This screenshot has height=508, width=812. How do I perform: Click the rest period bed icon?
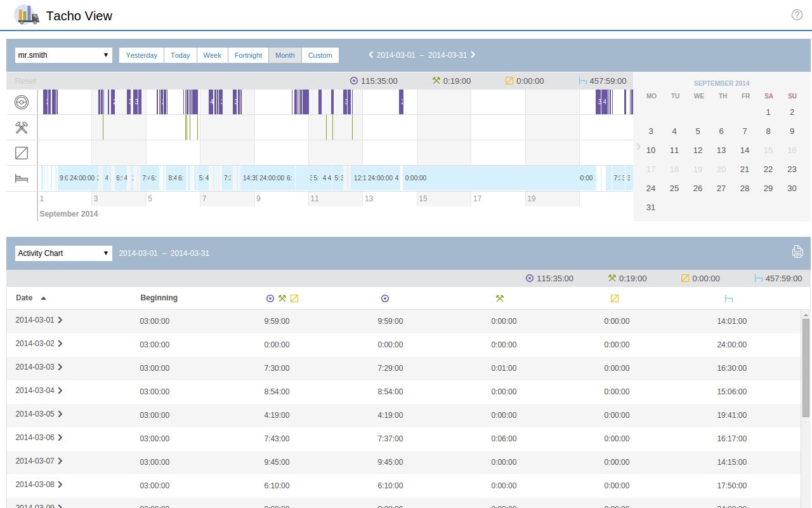pos(22,178)
